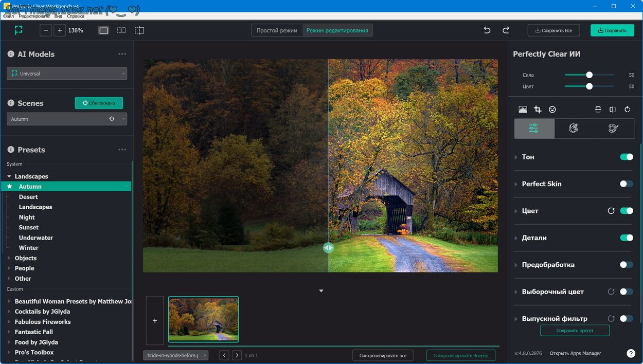Image resolution: width=643 pixels, height=364 pixels.
Task: Select the crop tool icon
Action: point(538,110)
